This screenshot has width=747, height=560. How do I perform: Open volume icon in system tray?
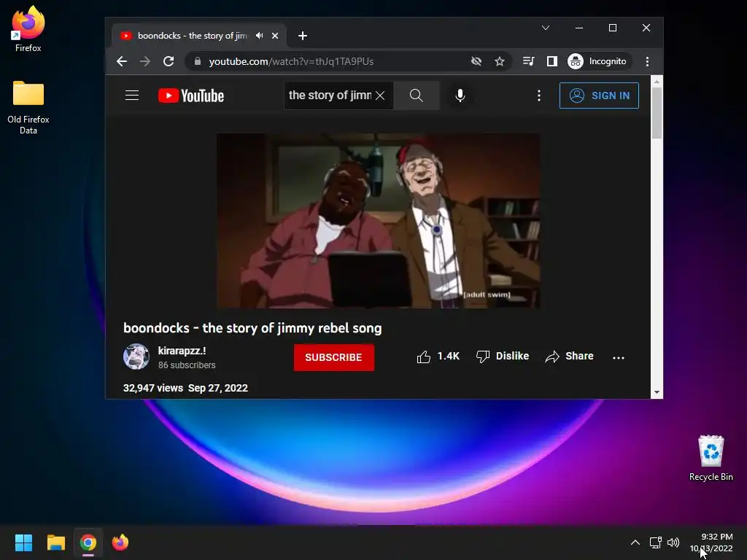coord(673,542)
